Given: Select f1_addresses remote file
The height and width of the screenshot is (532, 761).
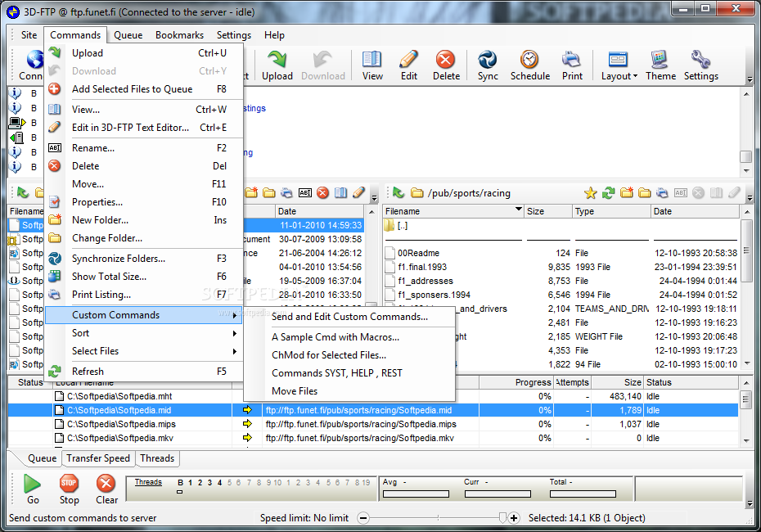Looking at the screenshot, I should point(426,281).
